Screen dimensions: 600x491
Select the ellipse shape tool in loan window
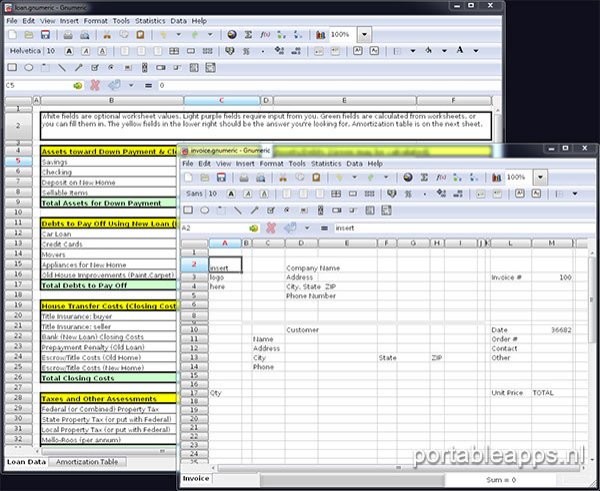click(29, 67)
